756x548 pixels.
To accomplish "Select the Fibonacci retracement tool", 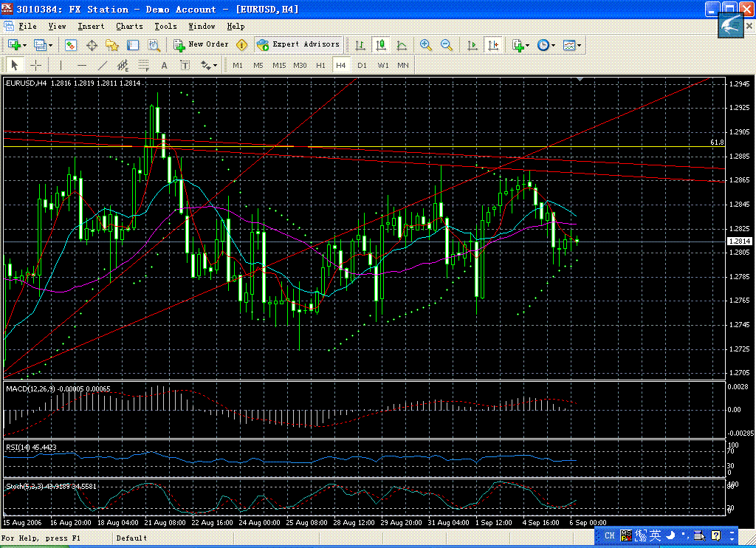I will click(144, 65).
